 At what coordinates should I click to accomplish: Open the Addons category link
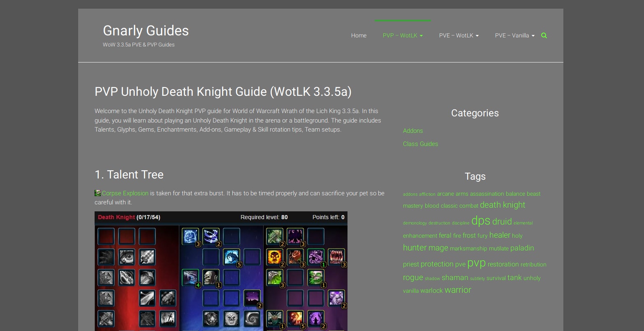(413, 131)
